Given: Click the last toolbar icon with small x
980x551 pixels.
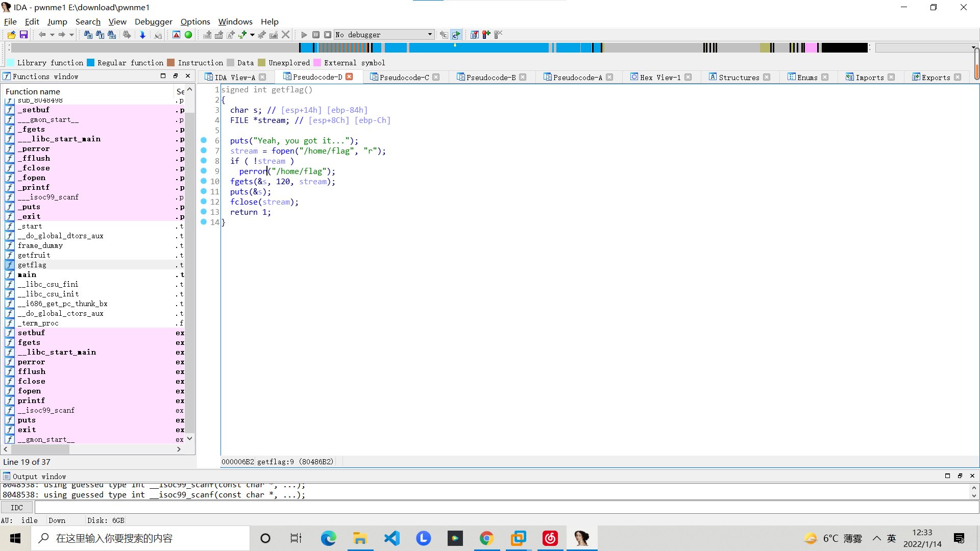Looking at the screenshot, I should (x=499, y=35).
